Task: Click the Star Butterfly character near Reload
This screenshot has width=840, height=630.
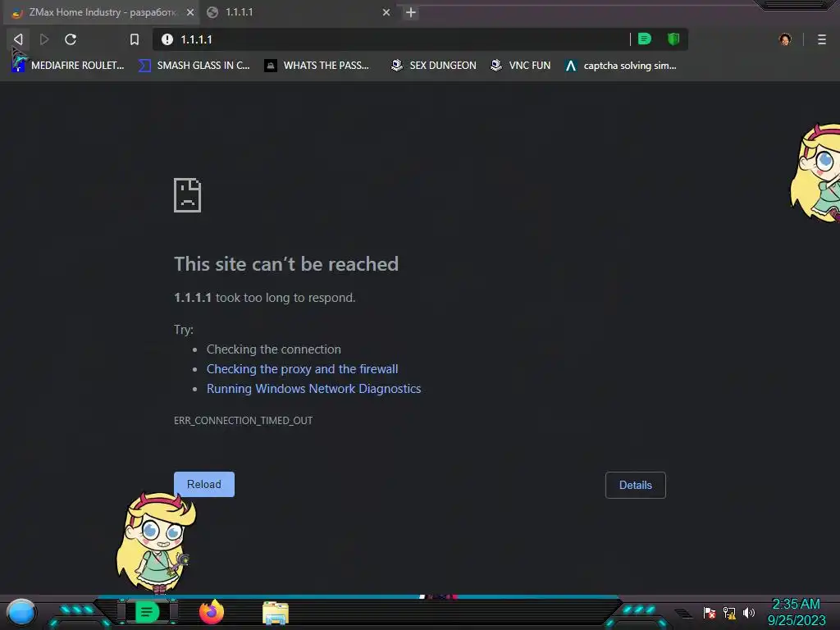Action: pyautogui.click(x=157, y=543)
